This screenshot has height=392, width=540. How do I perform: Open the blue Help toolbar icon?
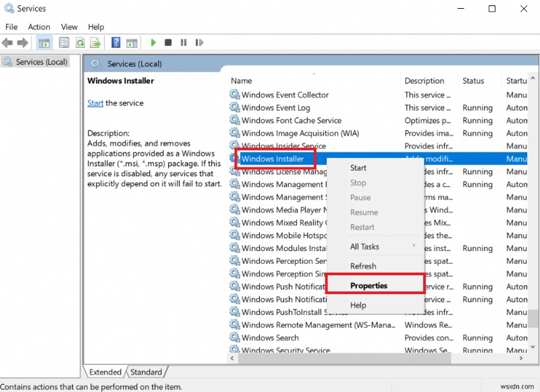115,43
